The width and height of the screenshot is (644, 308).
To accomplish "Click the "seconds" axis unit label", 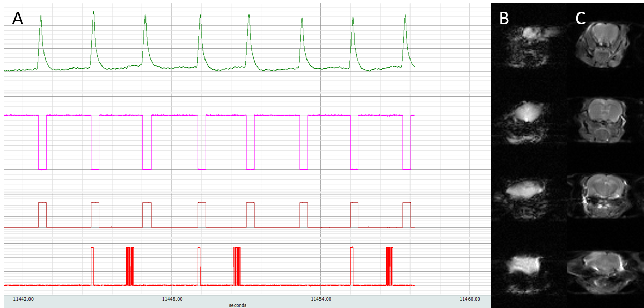I will click(x=238, y=305).
